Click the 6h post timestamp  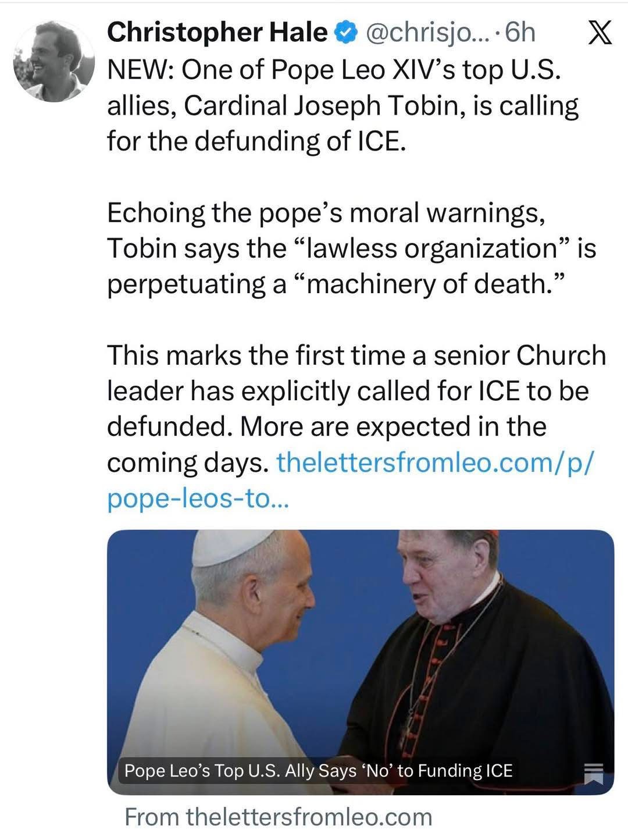pos(520,33)
